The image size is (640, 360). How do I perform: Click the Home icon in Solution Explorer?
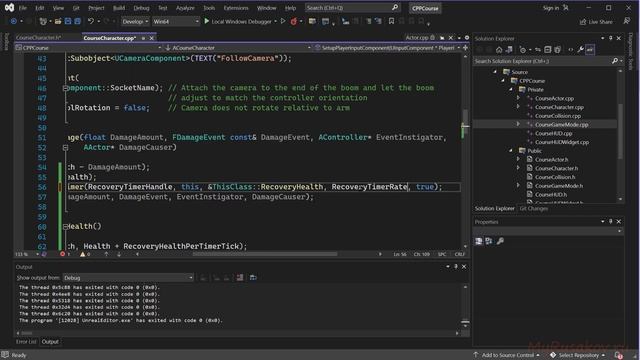pyautogui.click(x=499, y=50)
